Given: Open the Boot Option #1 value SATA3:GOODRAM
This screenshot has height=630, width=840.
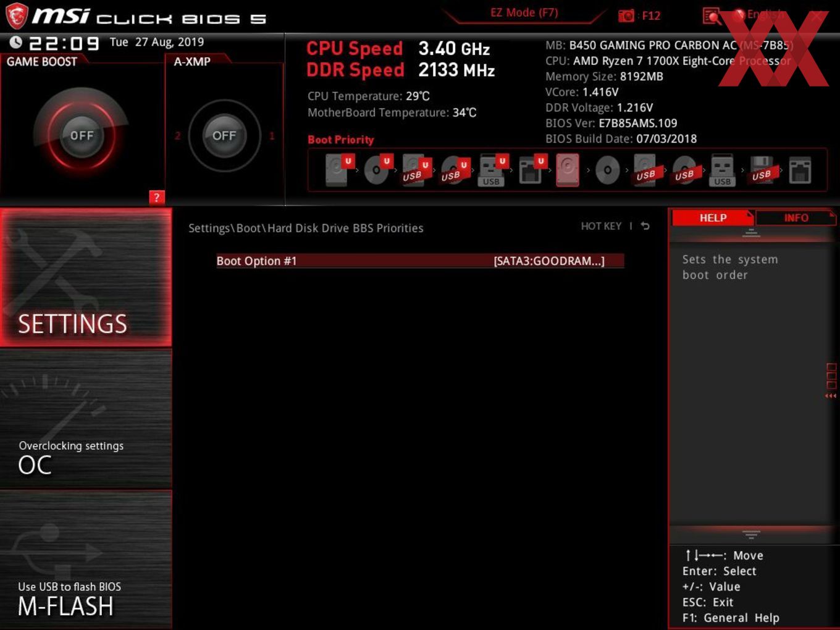Looking at the screenshot, I should [549, 261].
